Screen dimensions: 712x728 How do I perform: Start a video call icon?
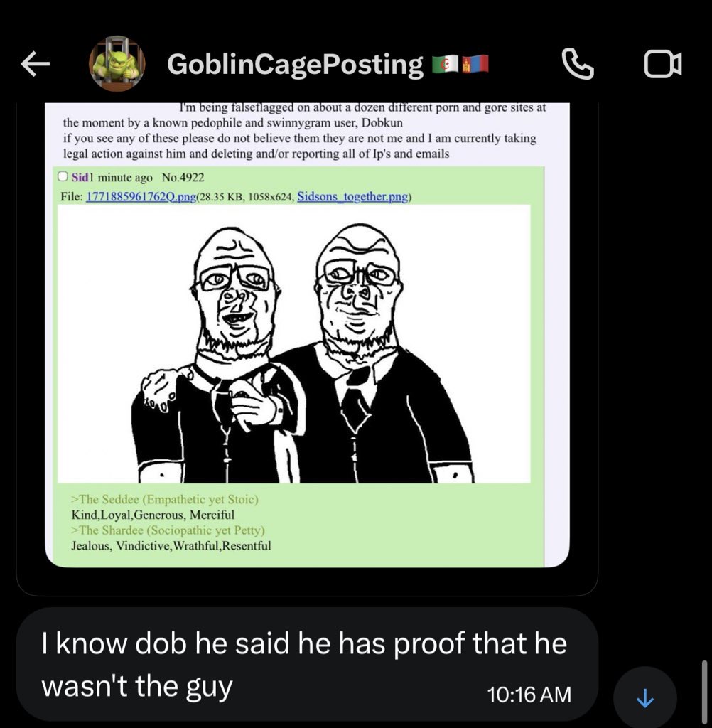coord(663,63)
